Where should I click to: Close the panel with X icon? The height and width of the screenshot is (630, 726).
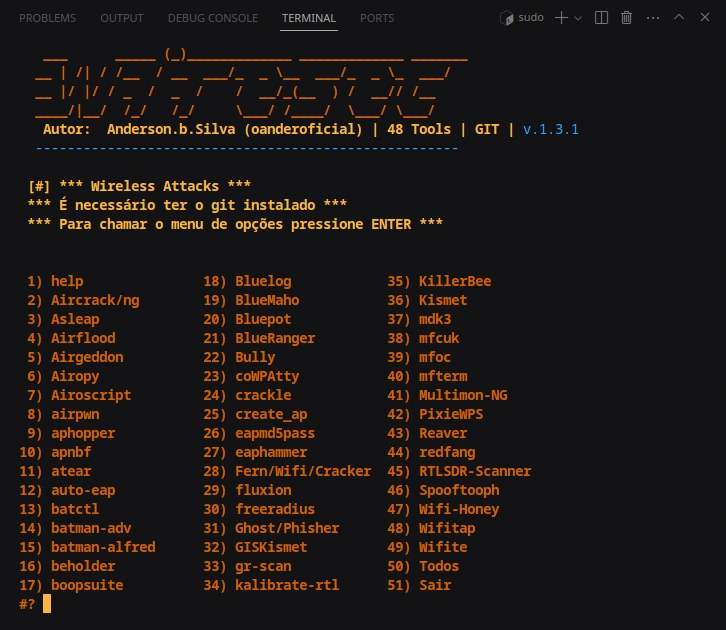click(705, 17)
